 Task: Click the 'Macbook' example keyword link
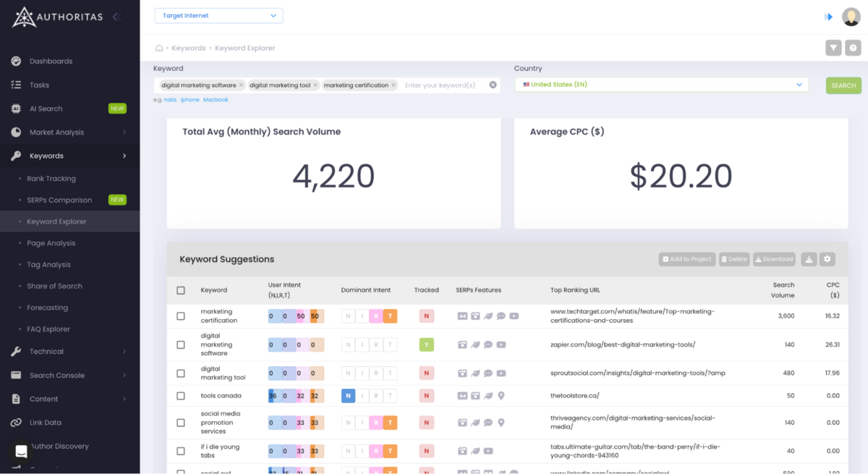coord(216,100)
